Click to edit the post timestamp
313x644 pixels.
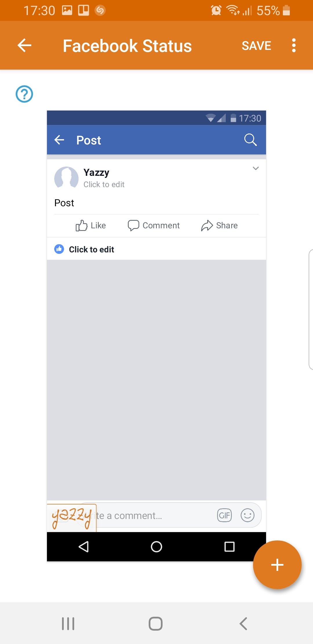(104, 184)
